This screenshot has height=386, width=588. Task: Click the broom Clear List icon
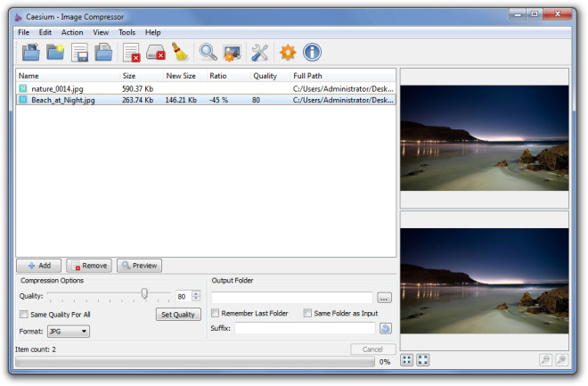[x=179, y=53]
